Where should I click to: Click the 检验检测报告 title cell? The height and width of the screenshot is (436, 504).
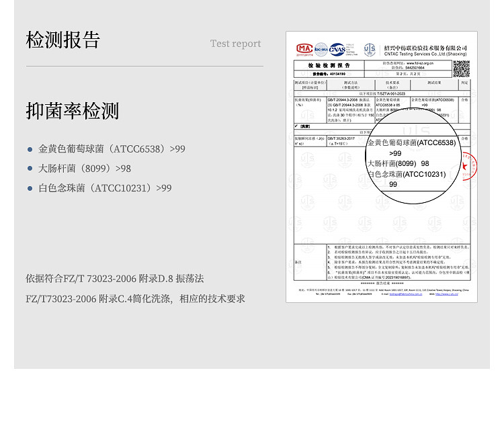click(x=329, y=66)
